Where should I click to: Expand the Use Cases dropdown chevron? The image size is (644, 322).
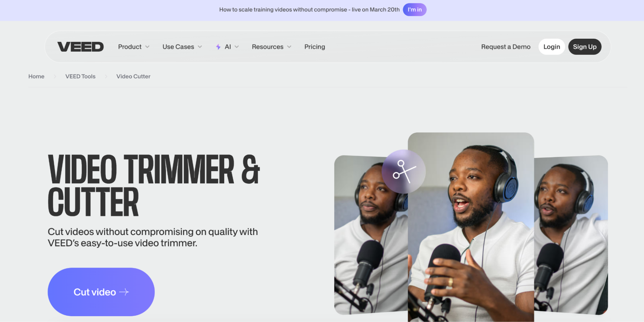click(x=200, y=47)
